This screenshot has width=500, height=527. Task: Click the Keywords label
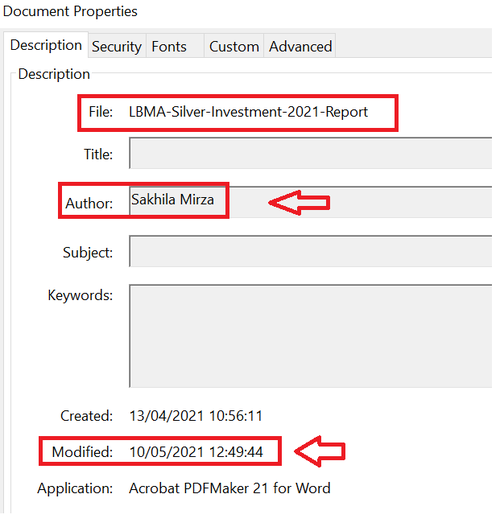pos(80,295)
